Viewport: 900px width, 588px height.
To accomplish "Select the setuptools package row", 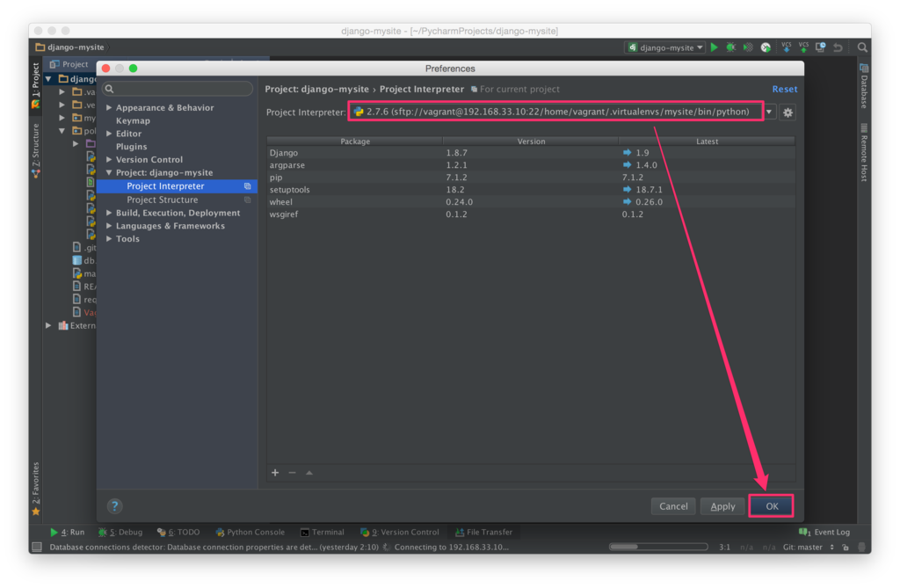I will click(x=531, y=190).
